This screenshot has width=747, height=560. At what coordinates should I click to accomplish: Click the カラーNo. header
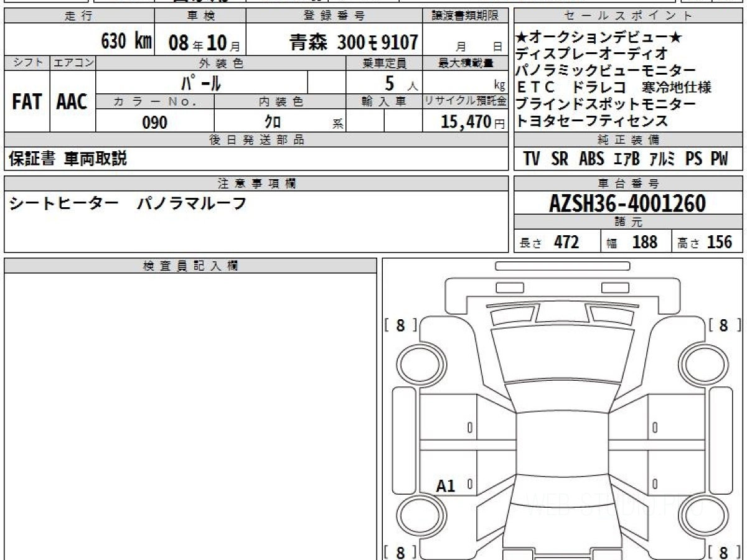pos(155,102)
